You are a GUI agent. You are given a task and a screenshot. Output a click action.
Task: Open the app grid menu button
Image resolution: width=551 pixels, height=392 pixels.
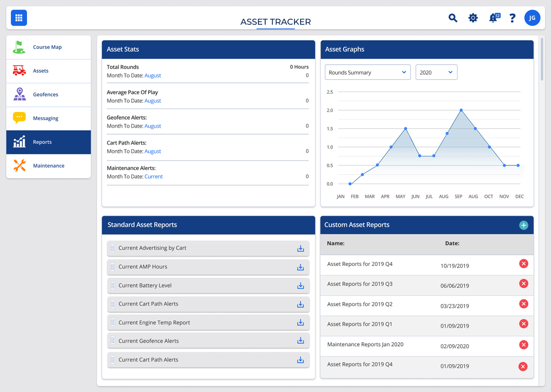tap(19, 18)
